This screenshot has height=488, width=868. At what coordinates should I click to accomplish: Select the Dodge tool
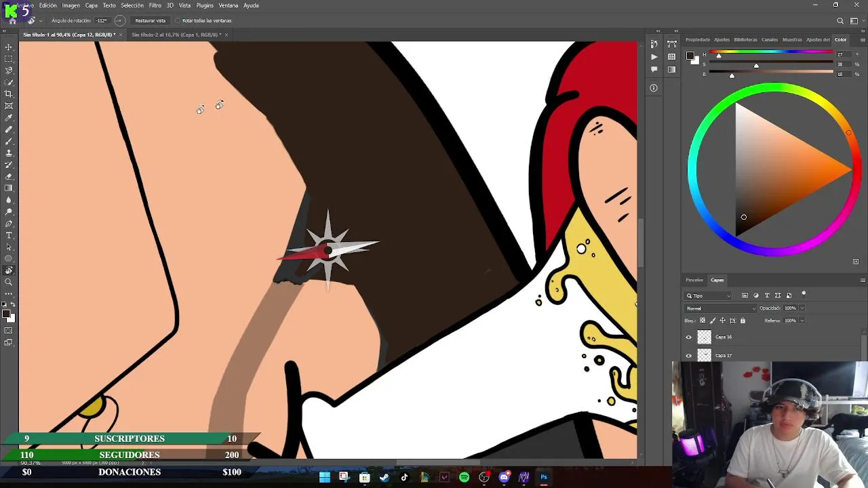click(9, 211)
